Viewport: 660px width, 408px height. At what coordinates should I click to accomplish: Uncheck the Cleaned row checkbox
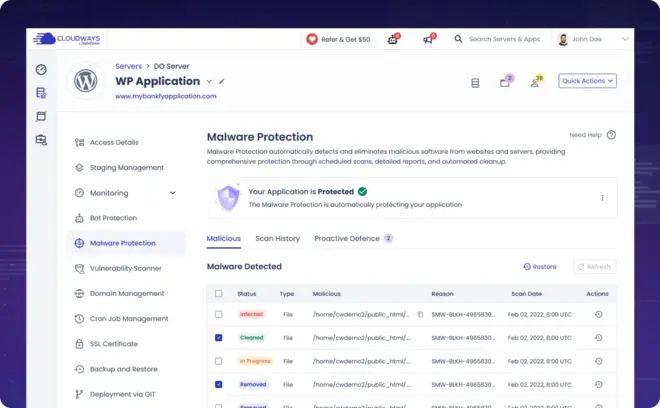[218, 338]
